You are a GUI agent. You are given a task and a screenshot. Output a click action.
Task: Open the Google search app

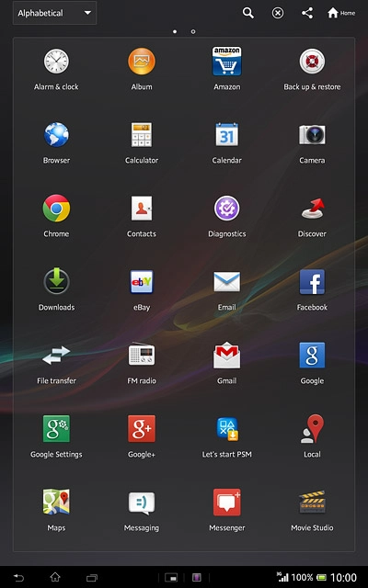[x=312, y=356]
